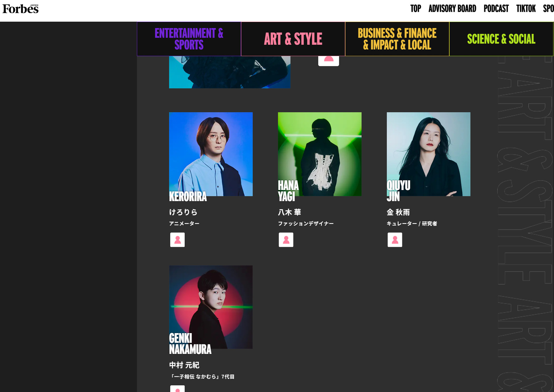The height and width of the screenshot is (392, 554).
Task: Switch to Art & Style tab
Action: coord(293,39)
